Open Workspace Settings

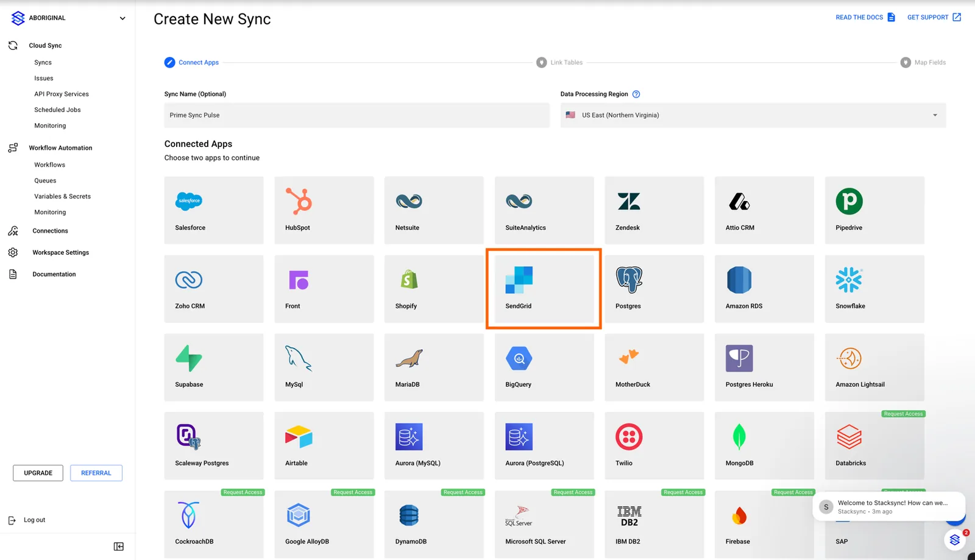[60, 252]
